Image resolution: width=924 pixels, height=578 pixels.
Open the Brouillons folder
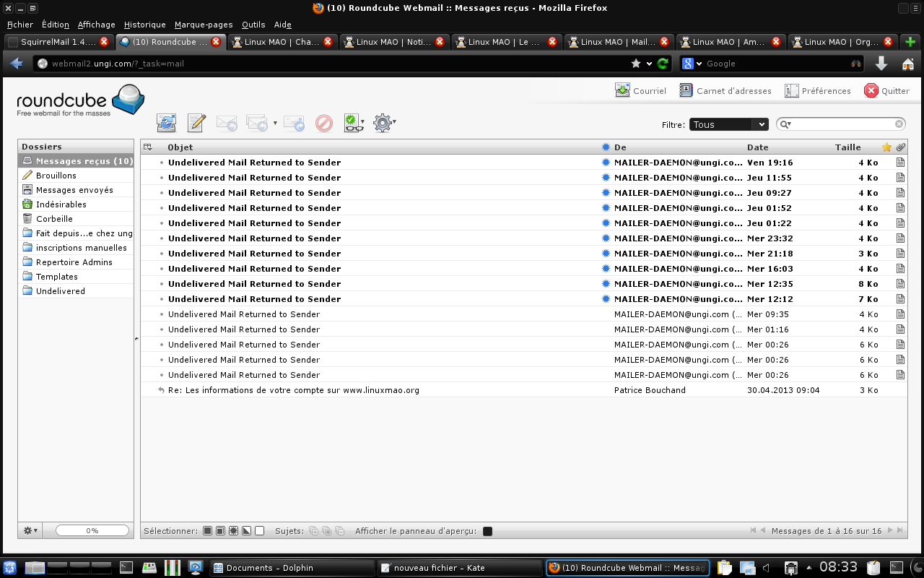76,176
